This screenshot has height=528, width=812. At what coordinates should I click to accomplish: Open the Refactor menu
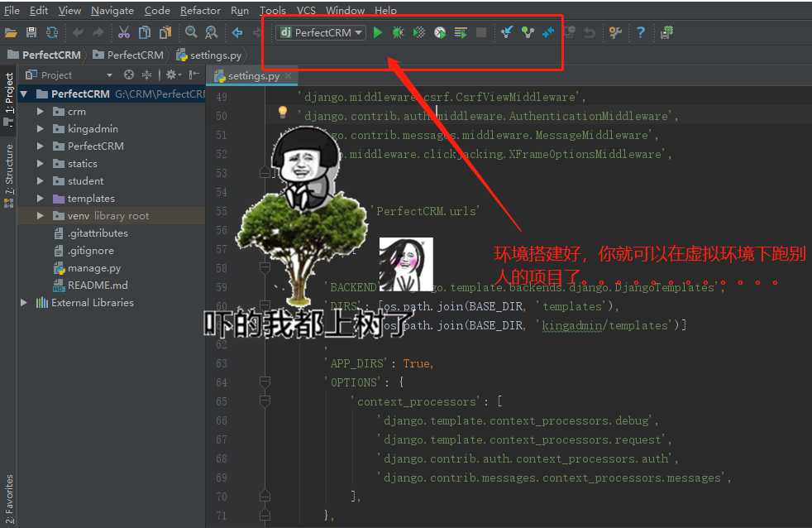click(x=200, y=10)
